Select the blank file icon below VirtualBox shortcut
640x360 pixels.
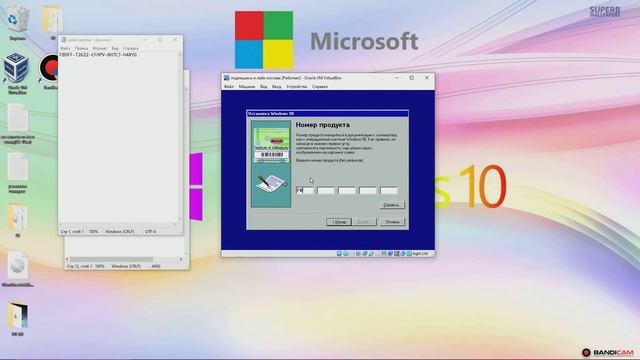click(17, 118)
